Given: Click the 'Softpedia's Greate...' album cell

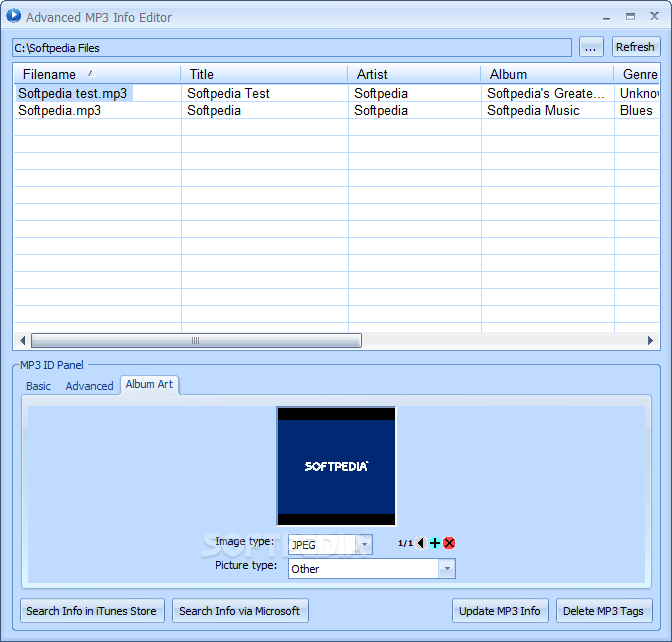Looking at the screenshot, I should point(546,93).
